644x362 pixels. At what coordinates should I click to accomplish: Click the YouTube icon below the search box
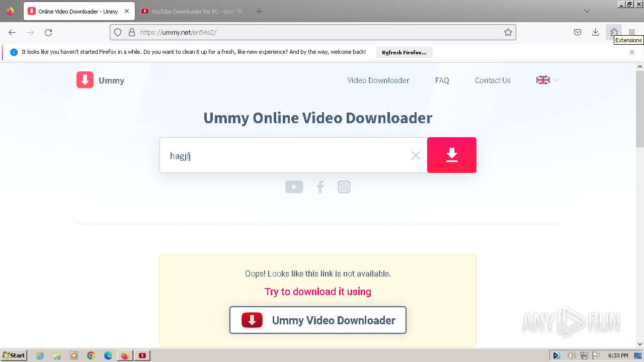click(294, 187)
